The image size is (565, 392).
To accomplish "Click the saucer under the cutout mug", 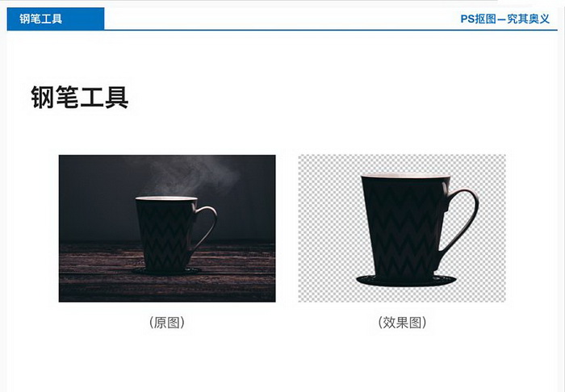I will (x=406, y=281).
